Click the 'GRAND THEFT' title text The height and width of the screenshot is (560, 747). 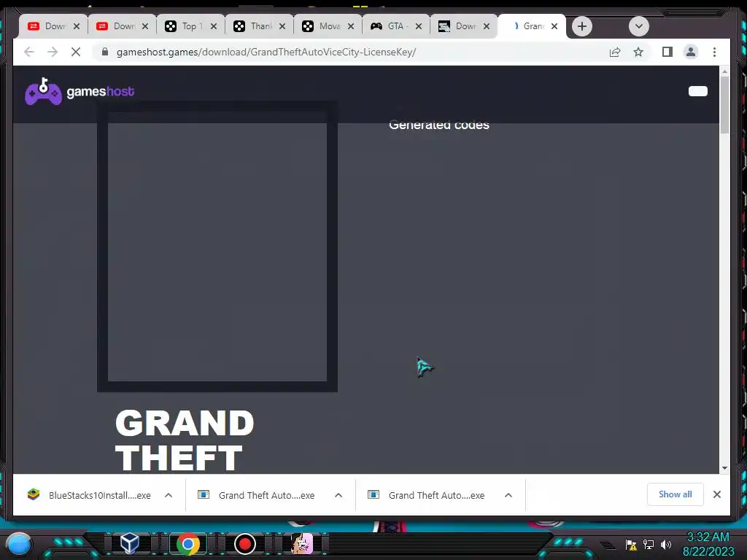pos(185,440)
